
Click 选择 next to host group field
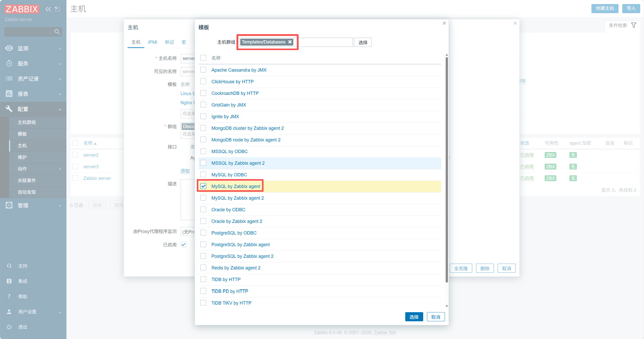pos(363,42)
